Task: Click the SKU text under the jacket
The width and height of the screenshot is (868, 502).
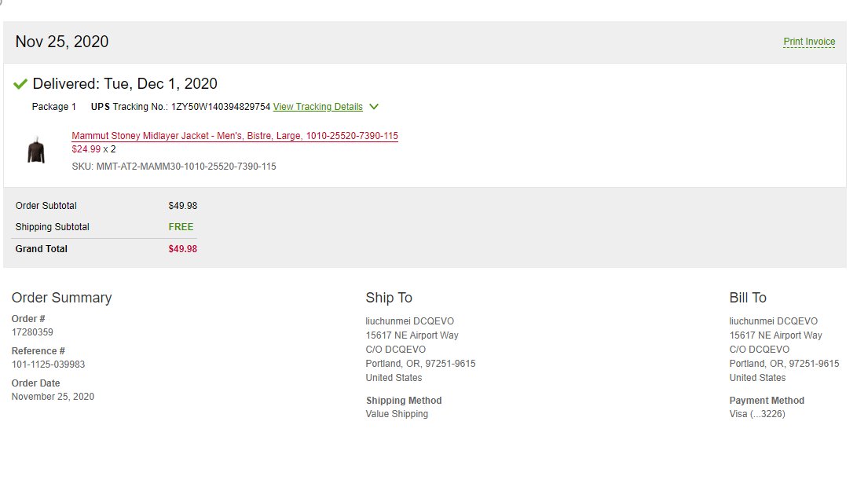Action: [x=174, y=167]
